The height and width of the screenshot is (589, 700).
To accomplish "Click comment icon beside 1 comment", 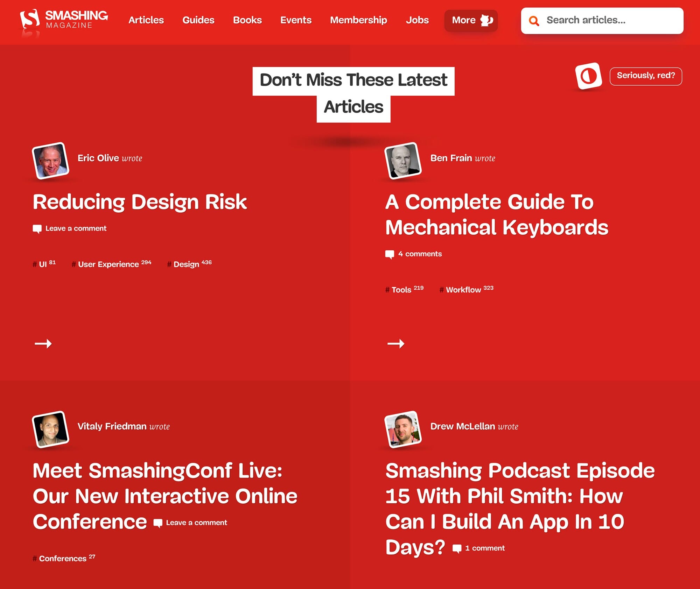I will (457, 549).
